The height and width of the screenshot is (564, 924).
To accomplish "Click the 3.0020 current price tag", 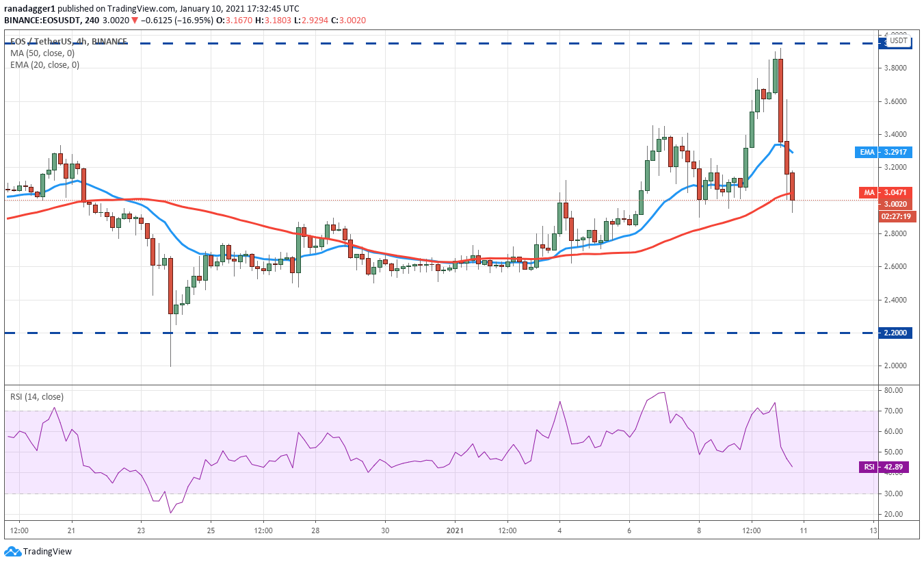I will coord(897,204).
